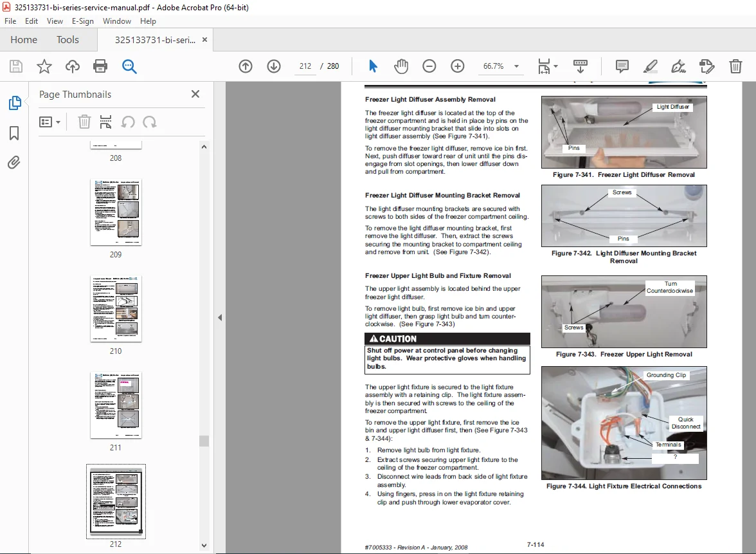Click the page number 7-114 footer
Viewport: 756px width, 554px height.
click(535, 544)
